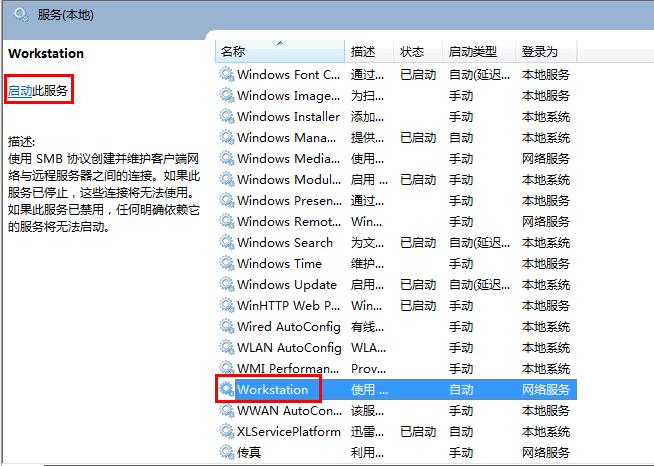Click gear icon beside XLServicePlatform
The width and height of the screenshot is (654, 466).
tap(227, 431)
